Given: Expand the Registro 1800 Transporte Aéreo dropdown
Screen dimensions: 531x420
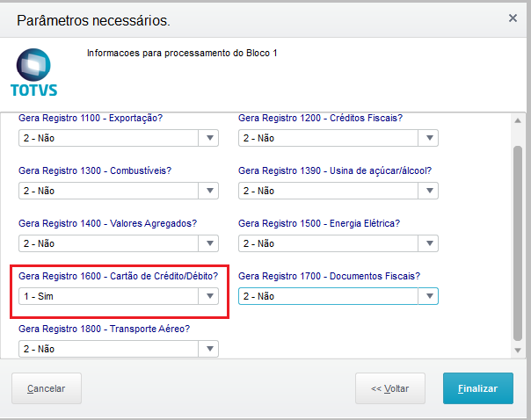Looking at the screenshot, I should coord(209,349).
